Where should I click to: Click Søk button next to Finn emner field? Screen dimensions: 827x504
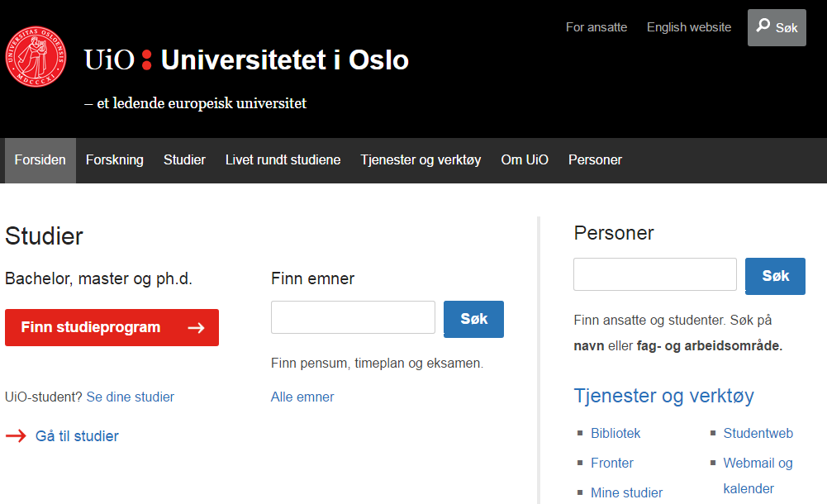pos(473,319)
